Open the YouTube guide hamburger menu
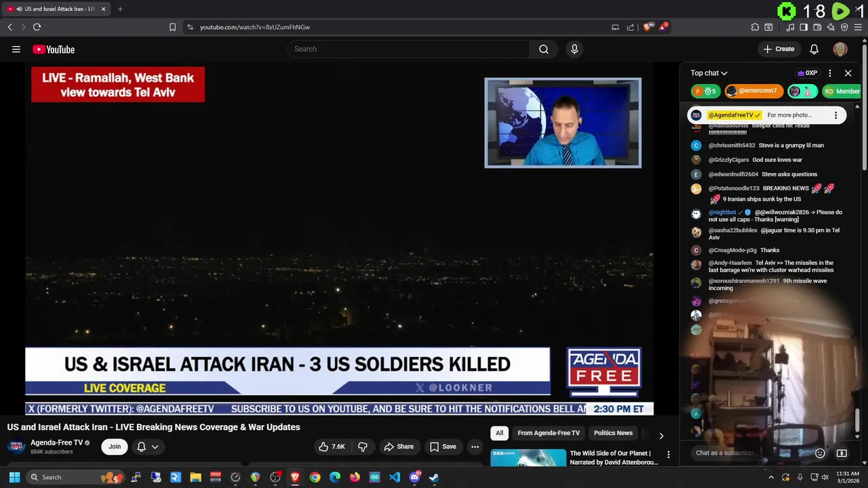 (x=16, y=49)
